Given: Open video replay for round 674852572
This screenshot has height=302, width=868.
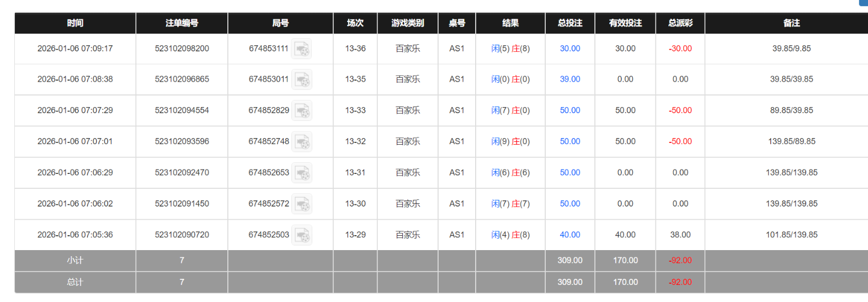Looking at the screenshot, I should tap(301, 204).
